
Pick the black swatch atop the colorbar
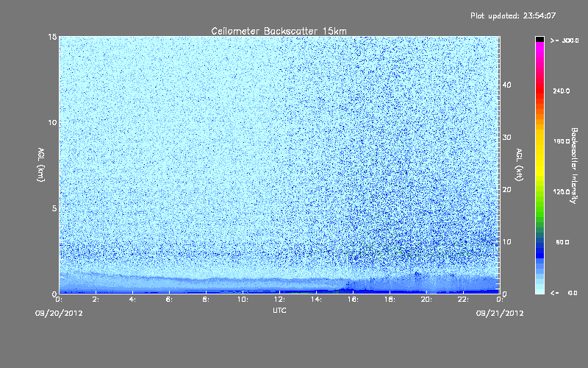point(539,39)
